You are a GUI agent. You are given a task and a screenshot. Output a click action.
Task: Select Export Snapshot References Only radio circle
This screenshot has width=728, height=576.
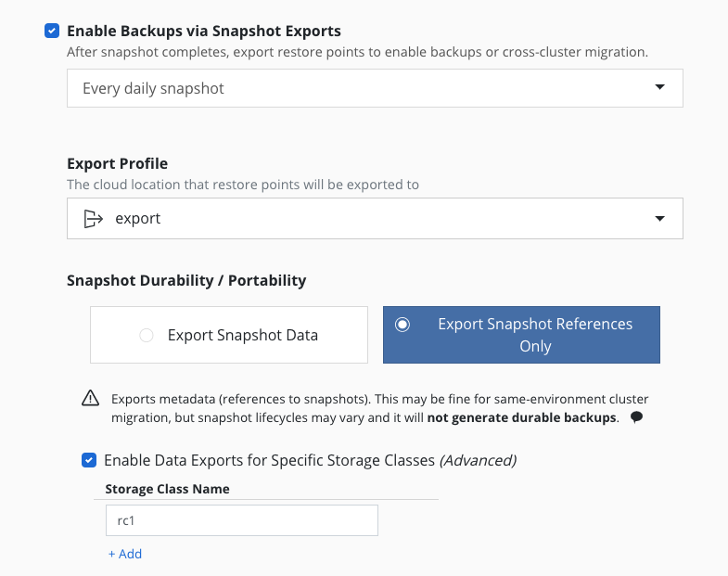pyautogui.click(x=402, y=325)
